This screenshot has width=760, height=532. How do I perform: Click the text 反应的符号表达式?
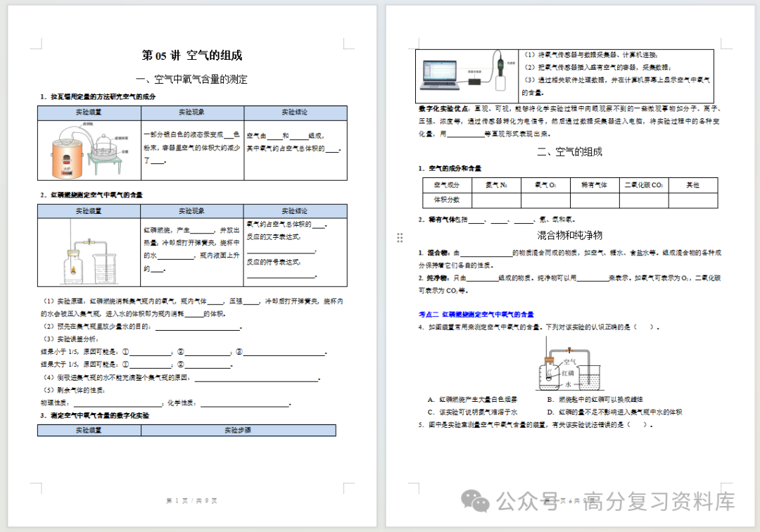point(274,262)
